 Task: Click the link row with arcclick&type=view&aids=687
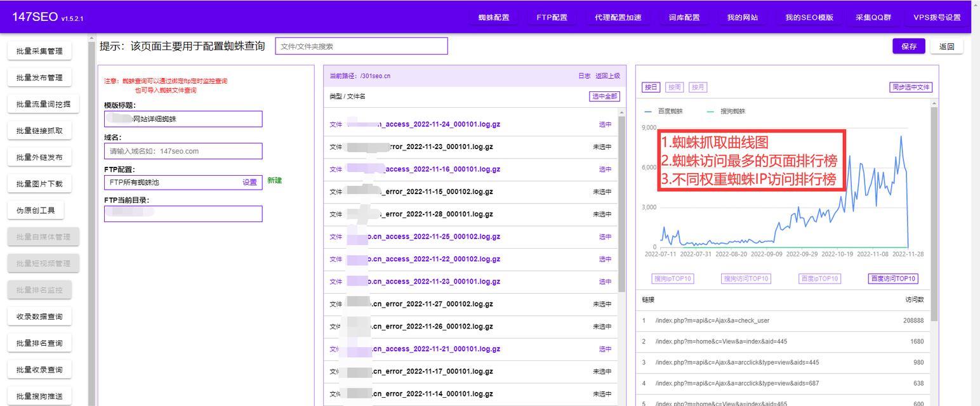tap(783, 384)
